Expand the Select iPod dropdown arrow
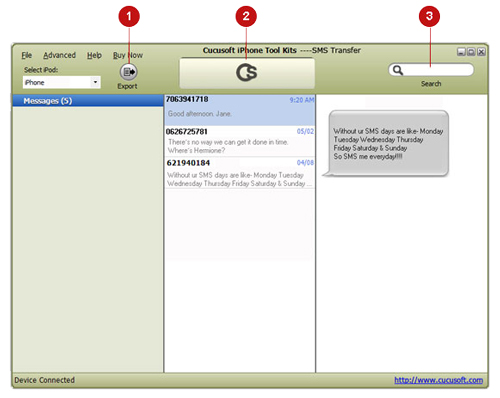 95,82
